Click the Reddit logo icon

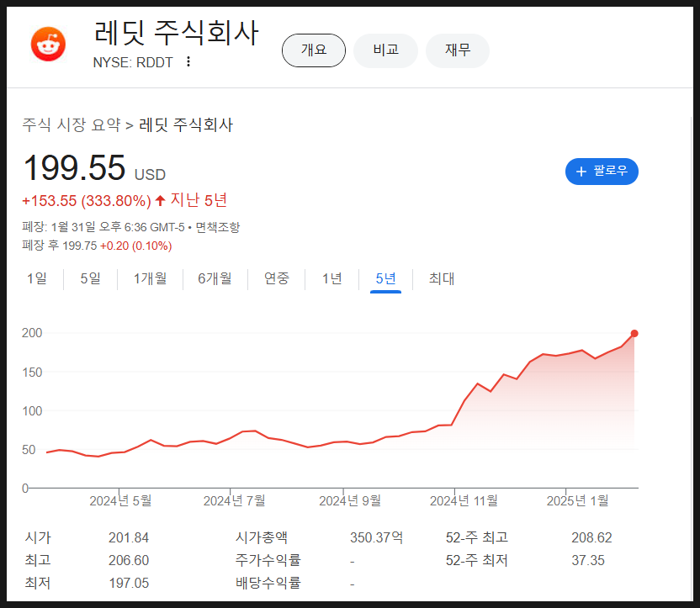pos(48,45)
